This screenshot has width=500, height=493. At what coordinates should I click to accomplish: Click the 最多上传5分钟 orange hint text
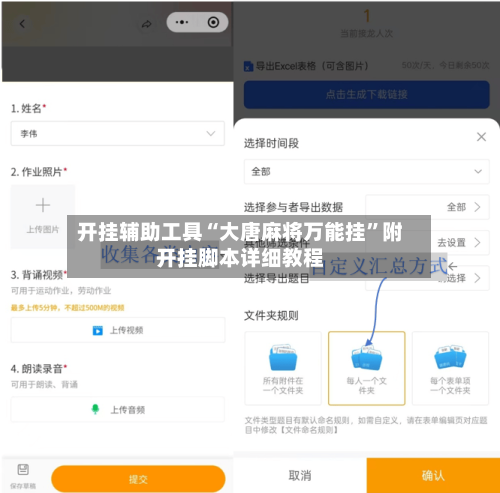tap(68, 307)
